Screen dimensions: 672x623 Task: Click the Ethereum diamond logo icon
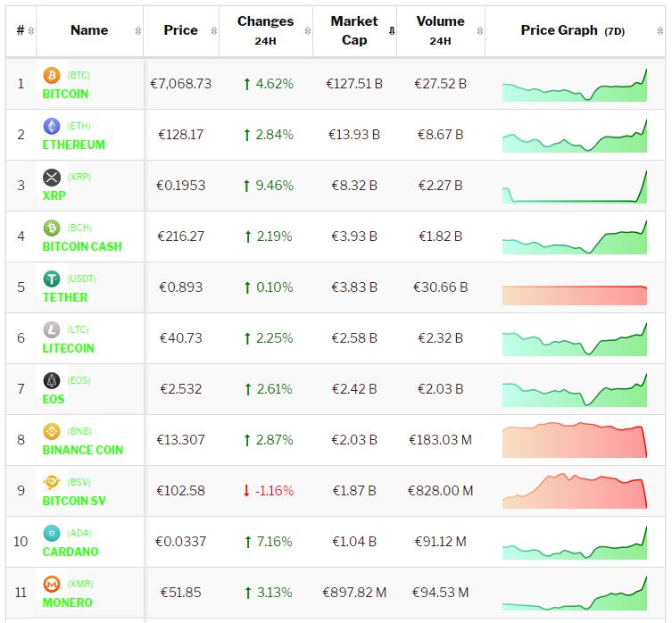point(51,127)
